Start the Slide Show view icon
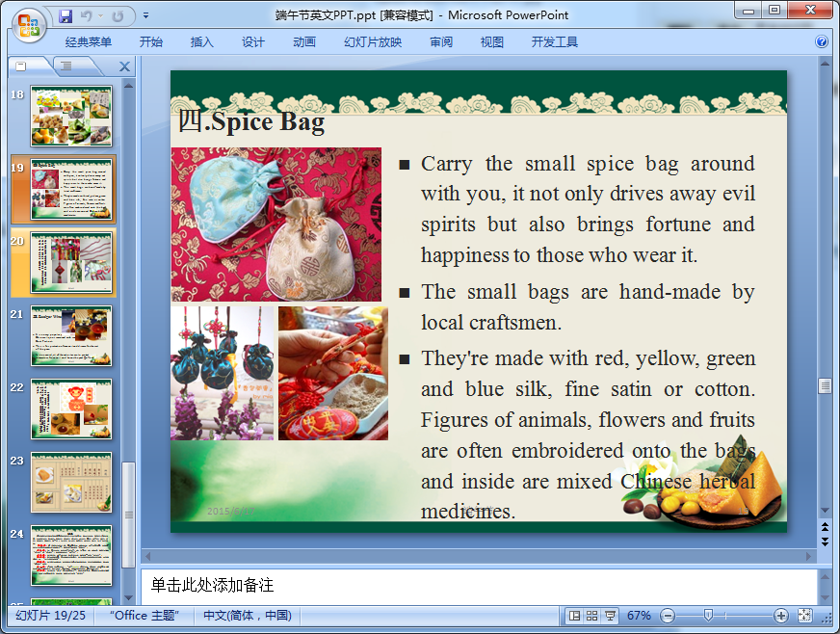Screen dimensions: 840x634 pos(610,616)
